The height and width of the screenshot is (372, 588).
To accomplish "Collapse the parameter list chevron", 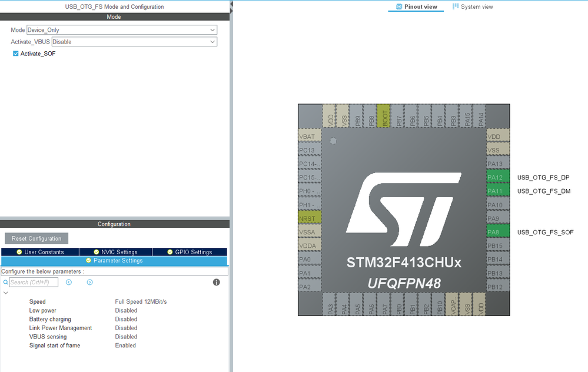I will coord(6,293).
